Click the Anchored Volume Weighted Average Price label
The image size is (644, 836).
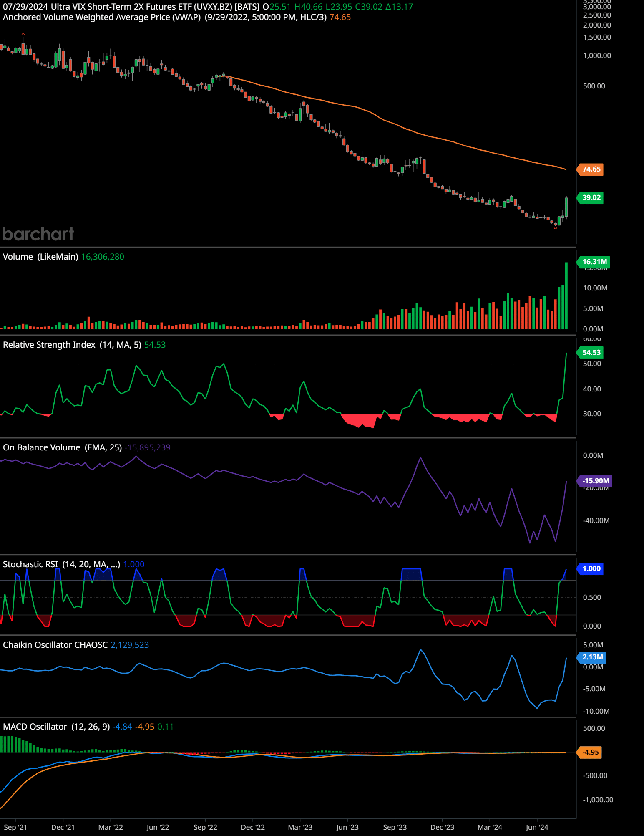pyautogui.click(x=102, y=18)
